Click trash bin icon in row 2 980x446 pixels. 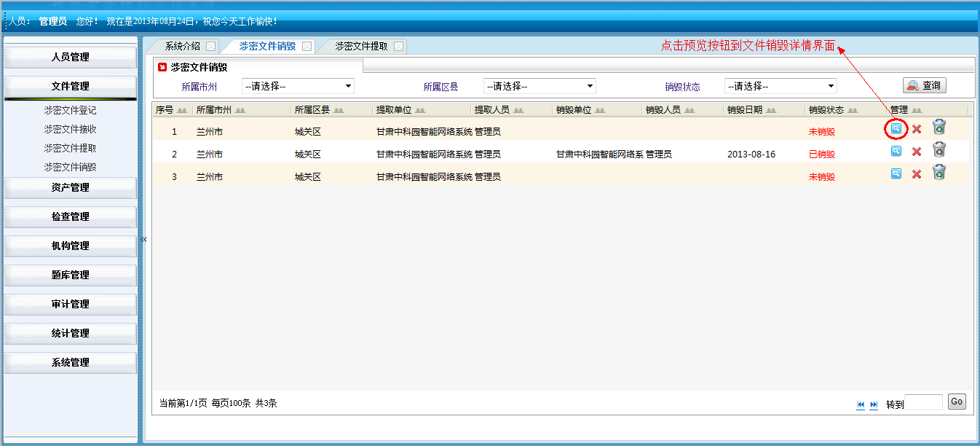click(x=939, y=149)
